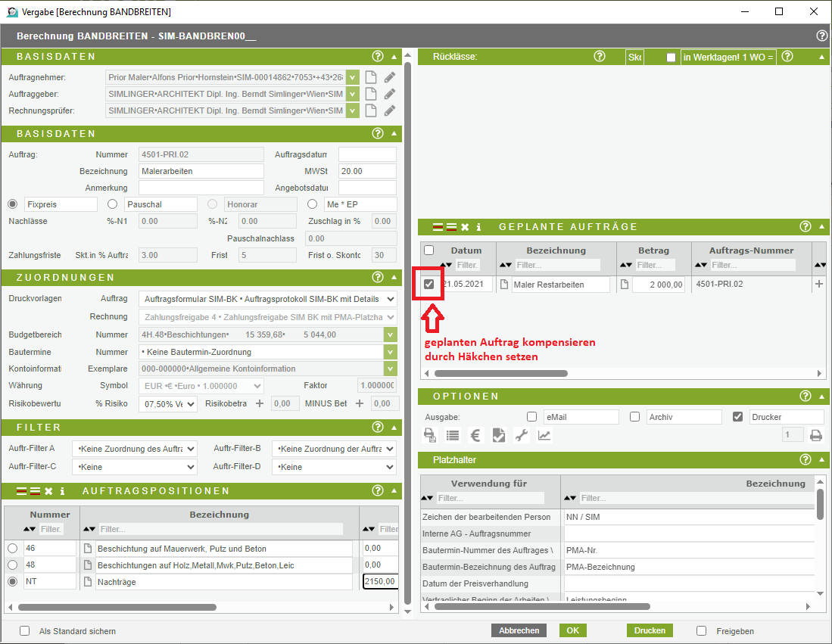Open the Druckvorlagen Auftrag dropdown
The width and height of the screenshot is (832, 644).
[390, 299]
